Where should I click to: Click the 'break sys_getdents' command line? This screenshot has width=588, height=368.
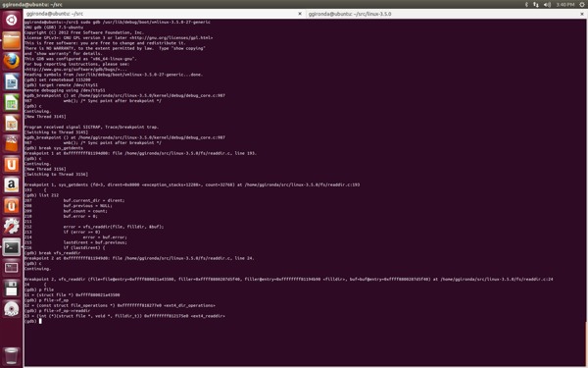(x=54, y=148)
